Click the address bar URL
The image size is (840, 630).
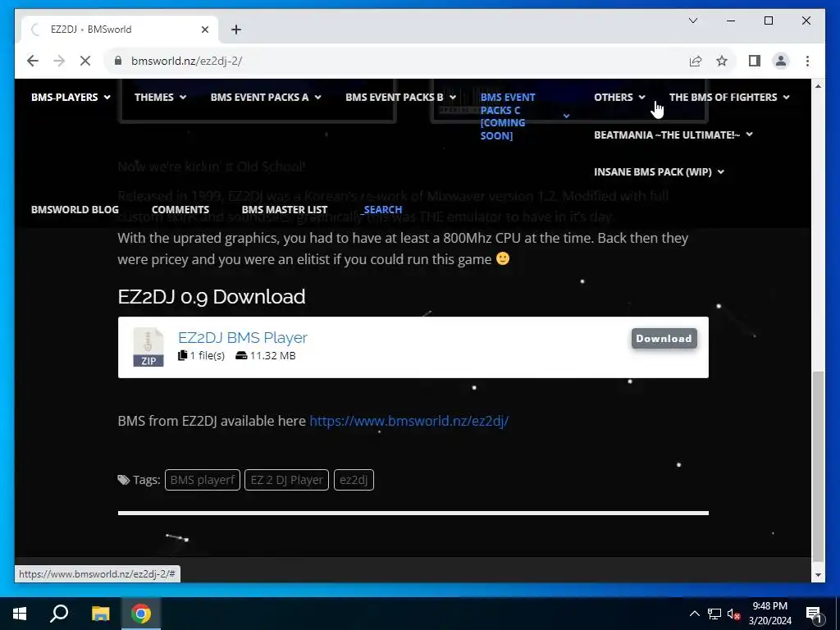coord(186,61)
